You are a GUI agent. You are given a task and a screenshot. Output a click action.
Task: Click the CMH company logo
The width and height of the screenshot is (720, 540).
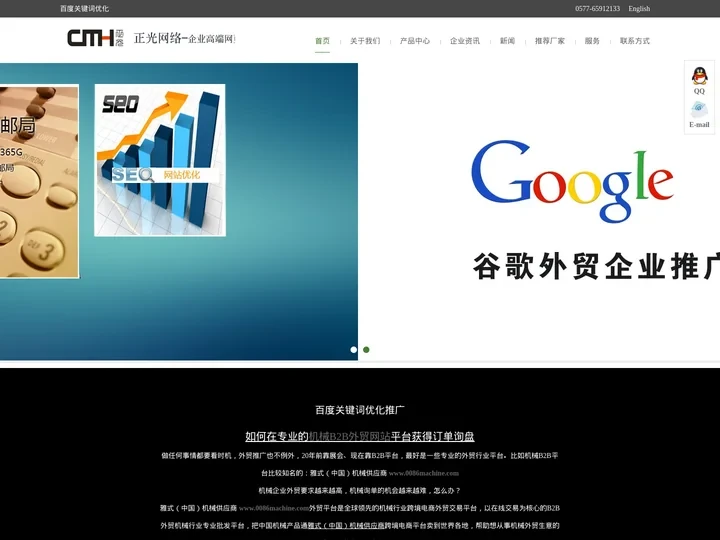[96, 38]
